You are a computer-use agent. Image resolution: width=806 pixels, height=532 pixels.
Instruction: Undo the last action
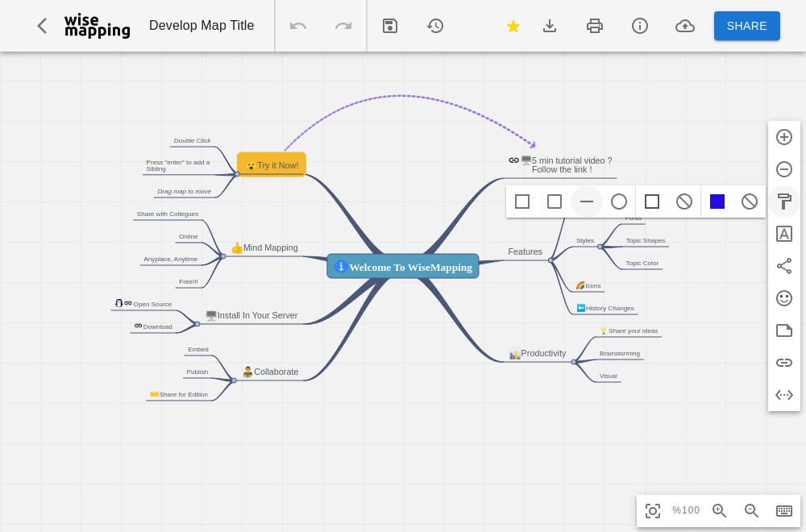click(x=298, y=26)
